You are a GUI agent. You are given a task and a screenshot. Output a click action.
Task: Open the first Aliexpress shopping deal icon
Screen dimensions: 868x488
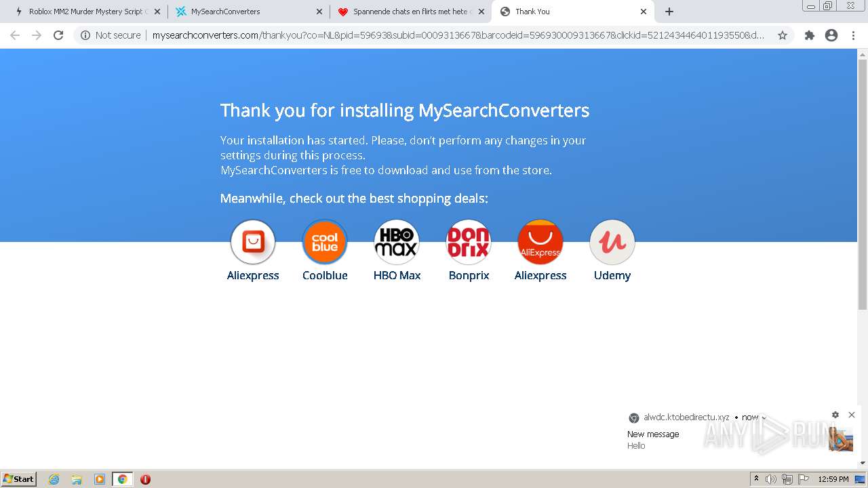point(253,242)
